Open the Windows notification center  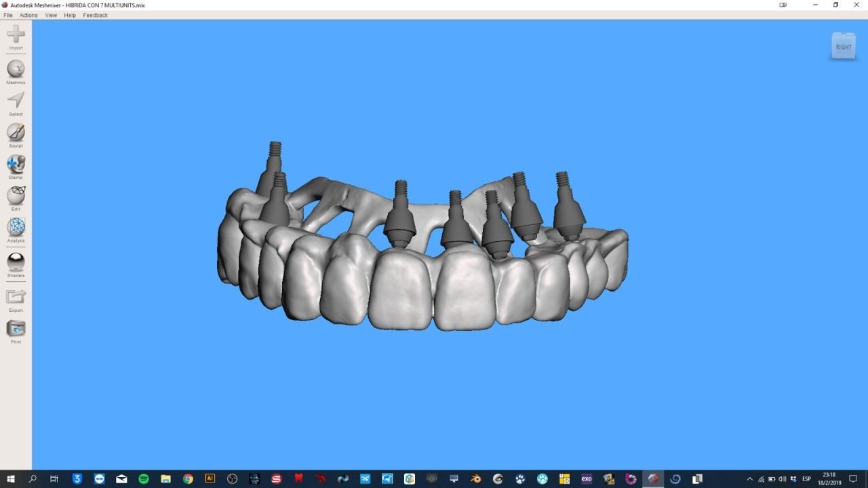(x=853, y=479)
